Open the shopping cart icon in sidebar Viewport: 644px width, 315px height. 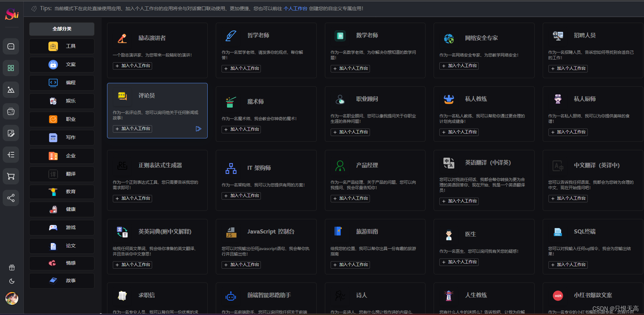pyautogui.click(x=11, y=176)
